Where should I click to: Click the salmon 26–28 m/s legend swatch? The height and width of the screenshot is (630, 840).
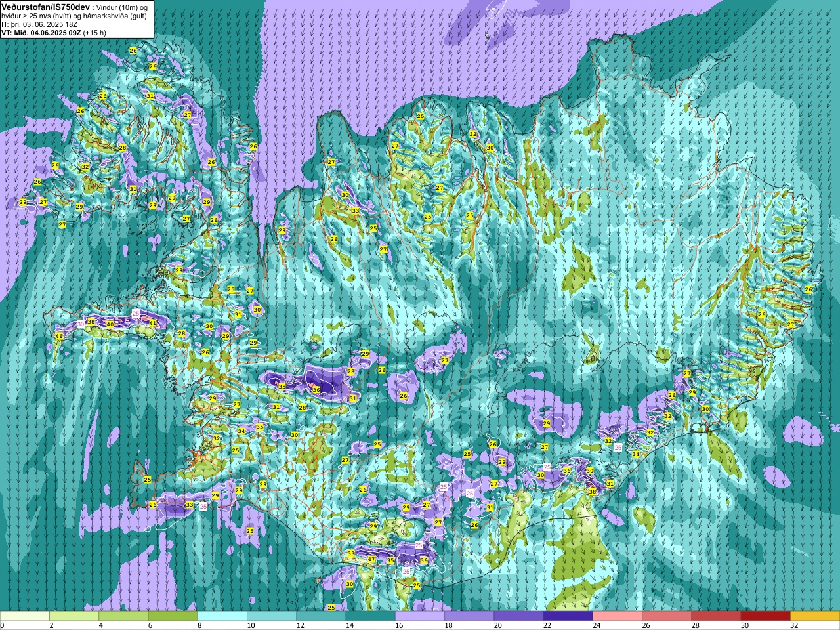click(x=667, y=616)
